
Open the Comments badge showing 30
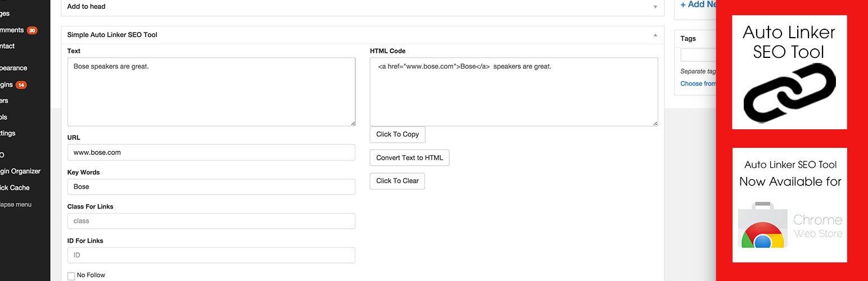32,30
